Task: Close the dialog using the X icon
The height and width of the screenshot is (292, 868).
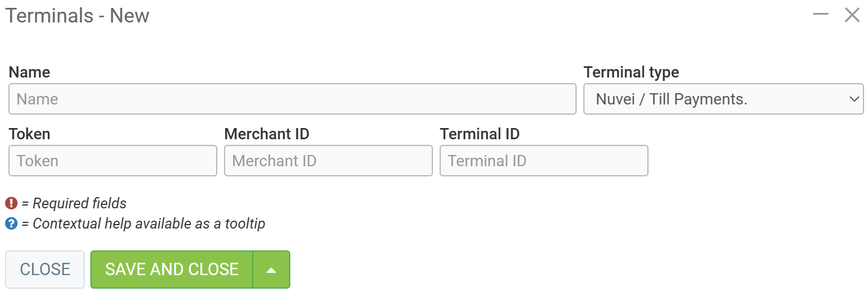Action: [852, 15]
